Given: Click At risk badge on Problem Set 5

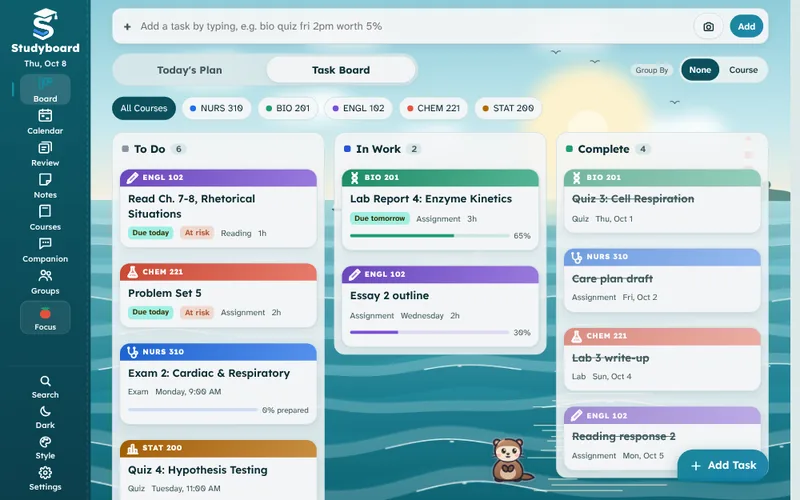Looking at the screenshot, I should pyautogui.click(x=197, y=312).
